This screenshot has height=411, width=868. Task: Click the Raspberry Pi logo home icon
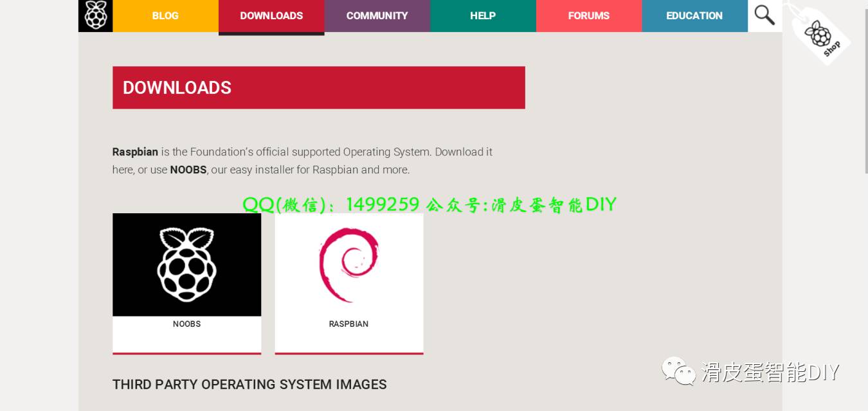95,15
